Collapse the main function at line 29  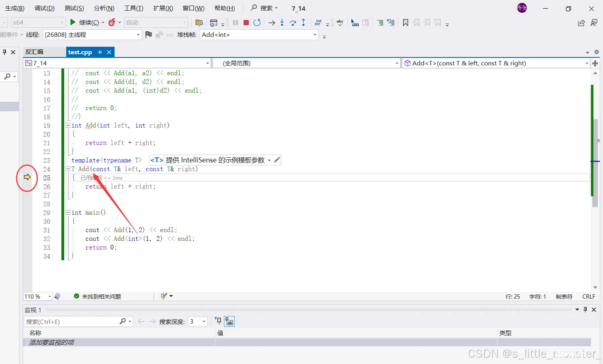coord(68,212)
